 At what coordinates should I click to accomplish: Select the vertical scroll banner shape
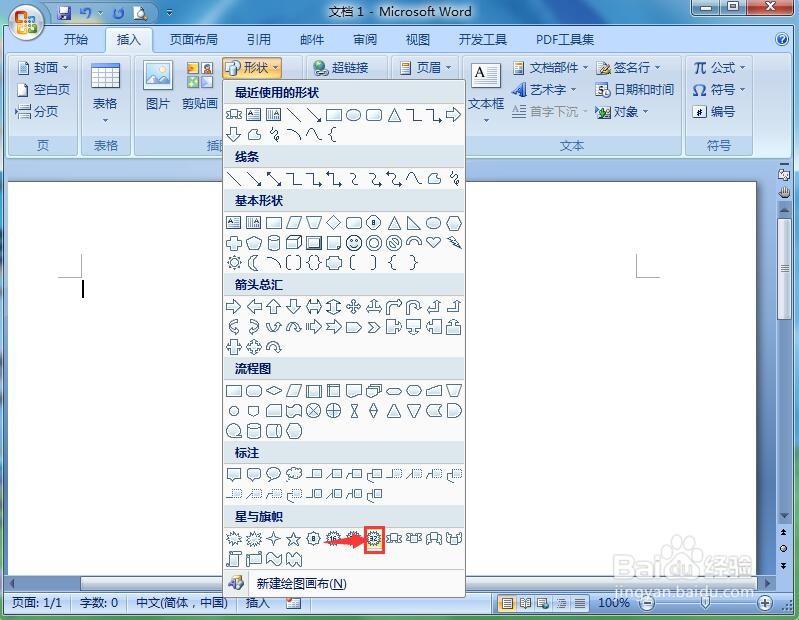pos(234,559)
